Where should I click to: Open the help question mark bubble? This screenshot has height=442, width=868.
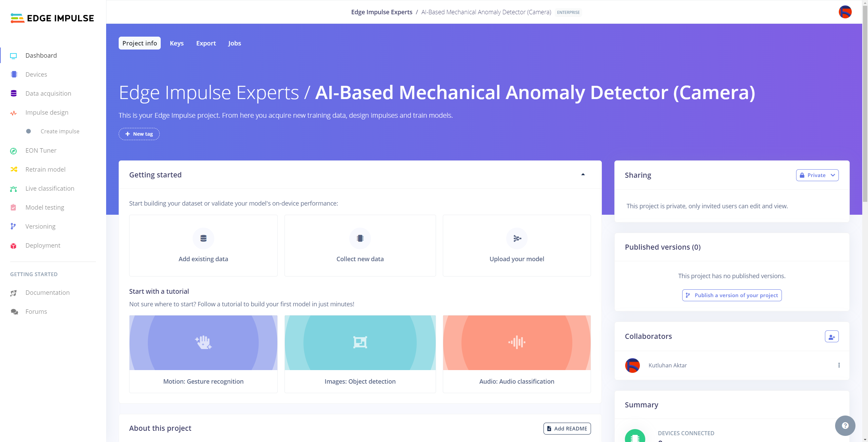[845, 425]
